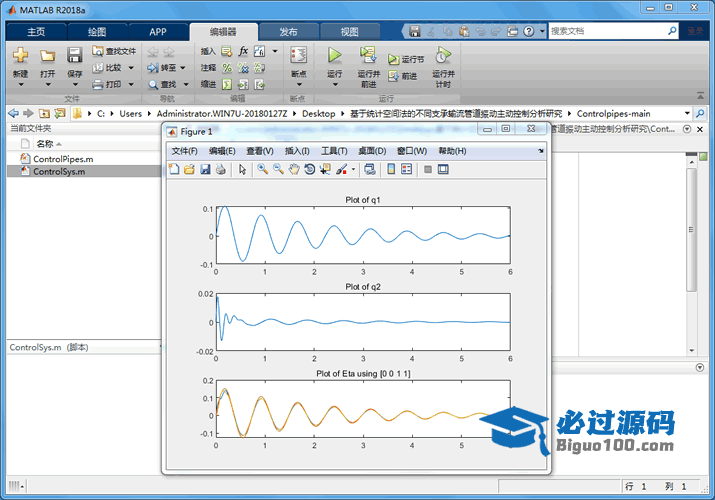Click the Show Plot Tools icon
Image resolution: width=715 pixels, height=500 pixels.
[443, 170]
